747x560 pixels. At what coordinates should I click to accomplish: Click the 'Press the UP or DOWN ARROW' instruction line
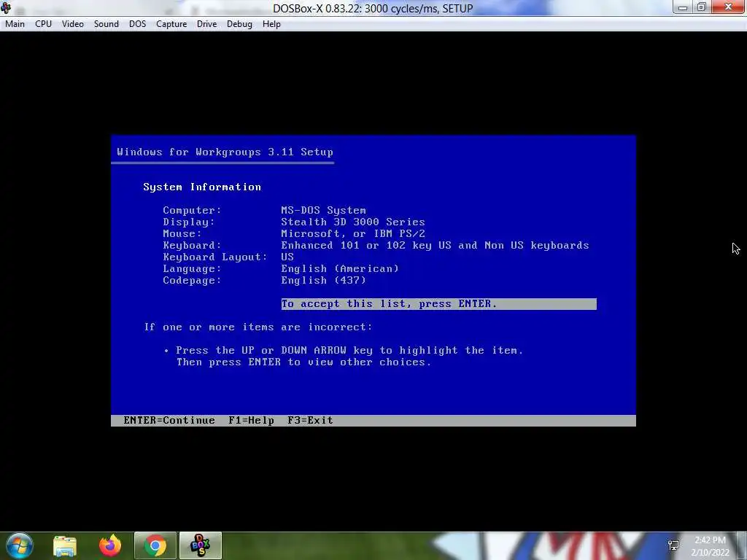[x=349, y=350]
